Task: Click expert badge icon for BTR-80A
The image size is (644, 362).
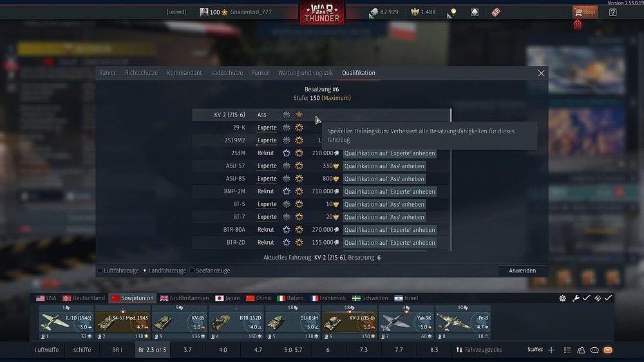Action: tap(287, 229)
